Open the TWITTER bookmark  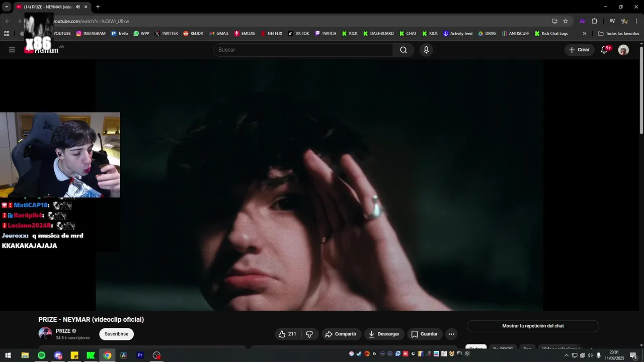(x=167, y=34)
